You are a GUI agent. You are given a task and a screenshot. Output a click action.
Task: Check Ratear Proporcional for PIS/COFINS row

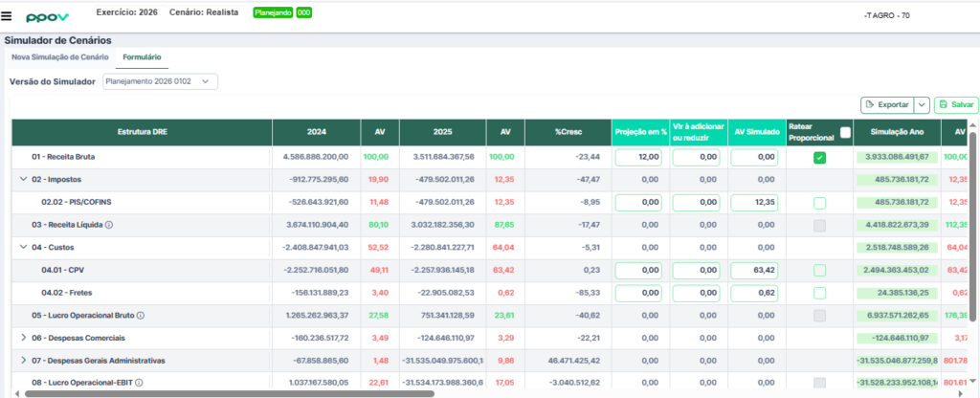819,202
